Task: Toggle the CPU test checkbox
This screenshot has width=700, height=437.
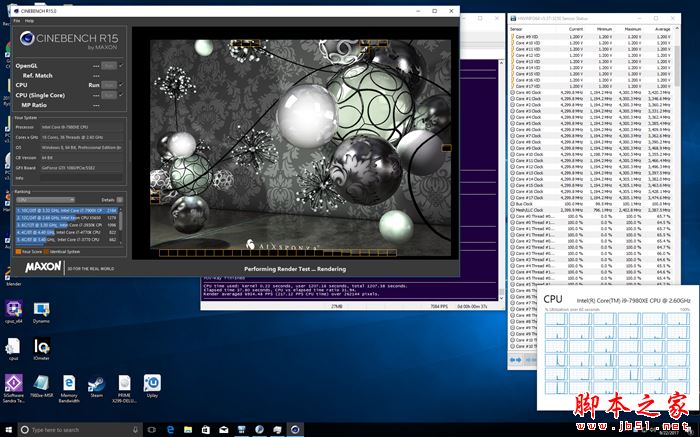Action: [121, 85]
